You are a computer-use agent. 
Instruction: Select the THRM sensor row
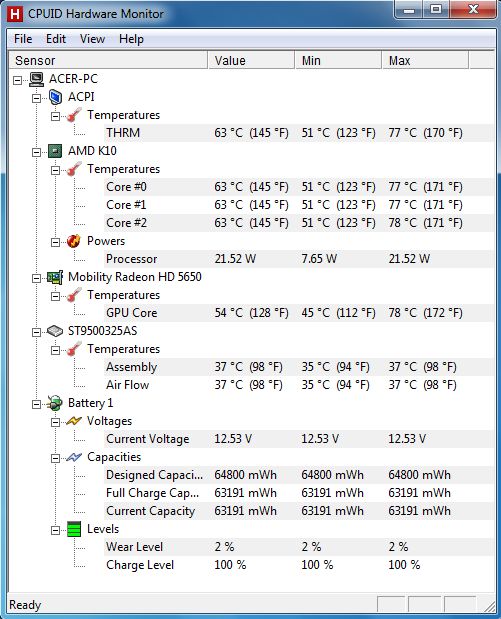click(x=299, y=133)
